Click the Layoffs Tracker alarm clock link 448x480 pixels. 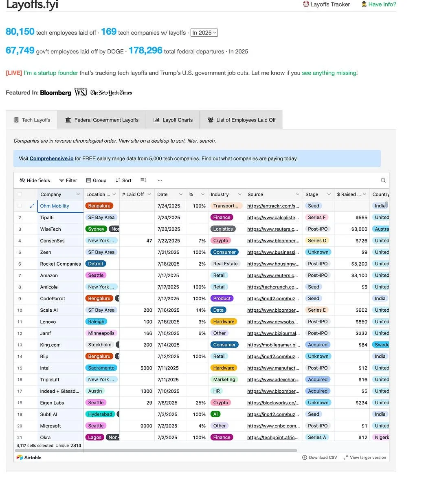(326, 4)
